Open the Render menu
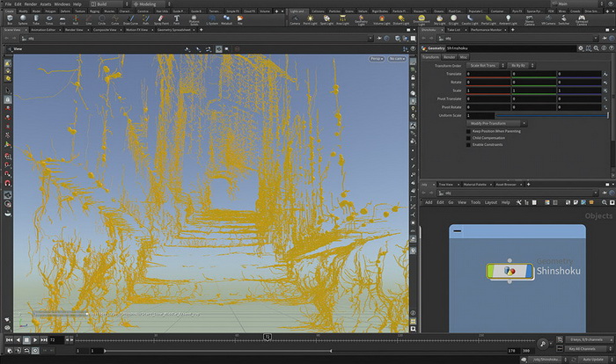Image resolution: width=616 pixels, height=364 pixels. click(31, 4)
